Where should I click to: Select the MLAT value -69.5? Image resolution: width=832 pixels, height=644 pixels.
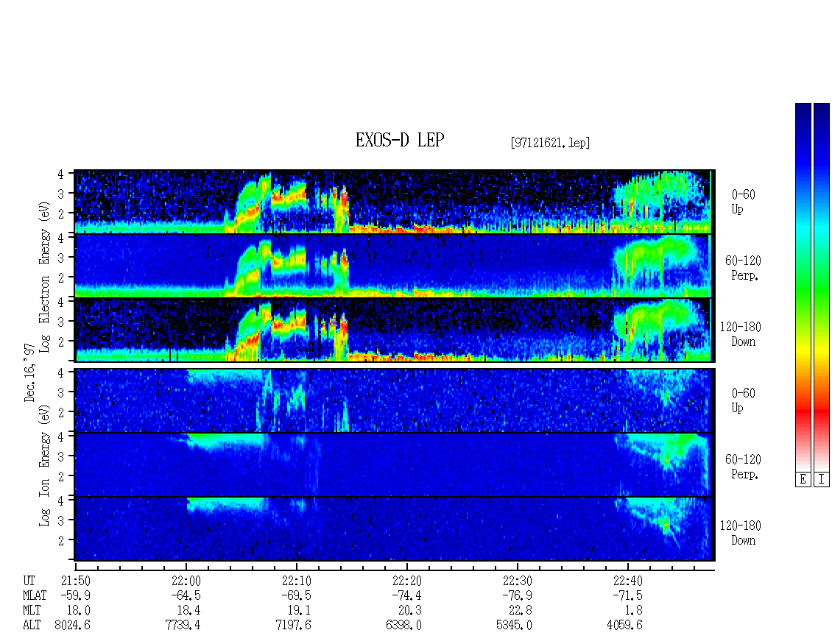tap(296, 595)
